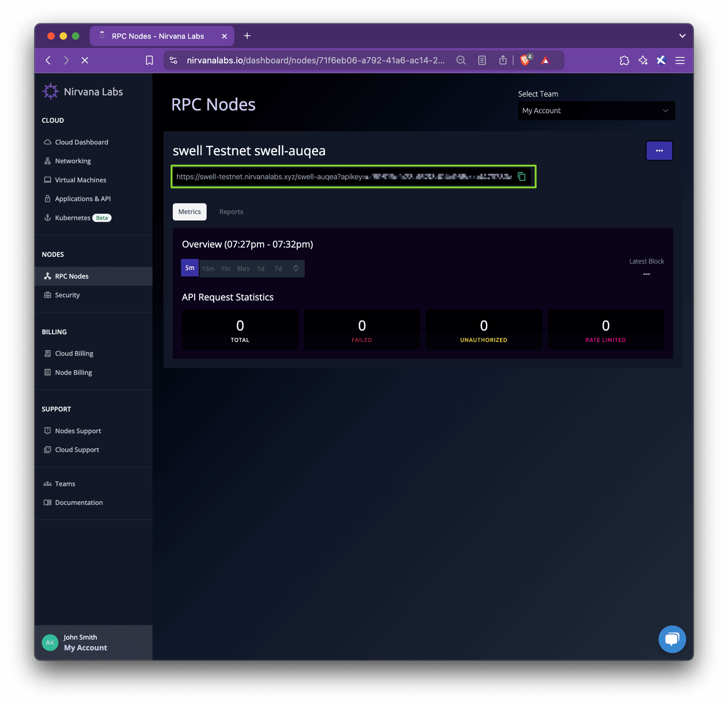Click the Overview time range heading
The height and width of the screenshot is (706, 728).
click(x=247, y=245)
